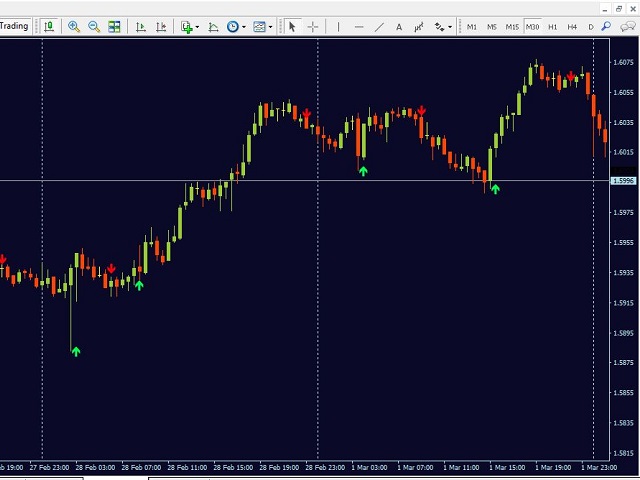The width and height of the screenshot is (640, 480).
Task: Select the cursor arrow tool
Action: [292, 27]
